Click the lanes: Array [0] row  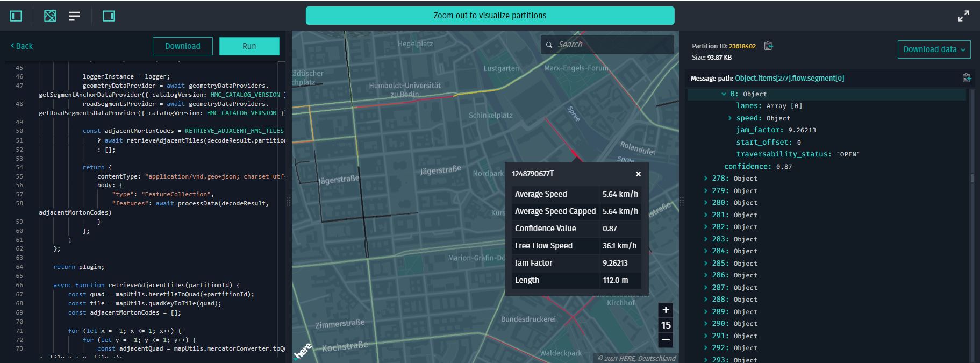(769, 106)
